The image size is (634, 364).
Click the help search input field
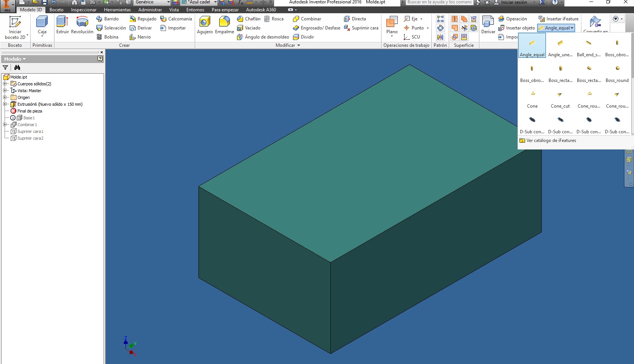[439, 2]
